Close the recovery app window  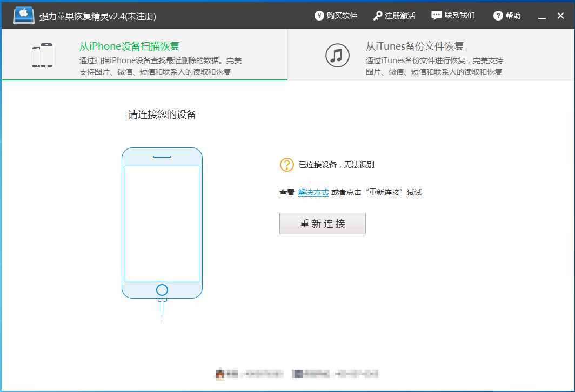coord(560,16)
